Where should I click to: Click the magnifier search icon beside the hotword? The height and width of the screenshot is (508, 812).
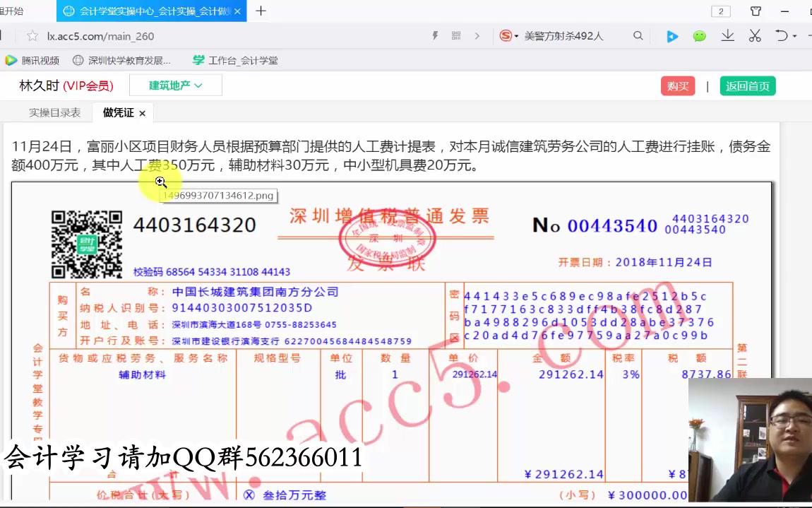[x=638, y=35]
